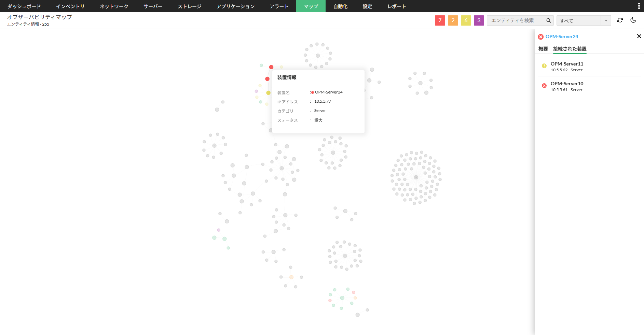The image size is (644, 335).
Task: Select the マップ menu tab
Action: (311, 6)
